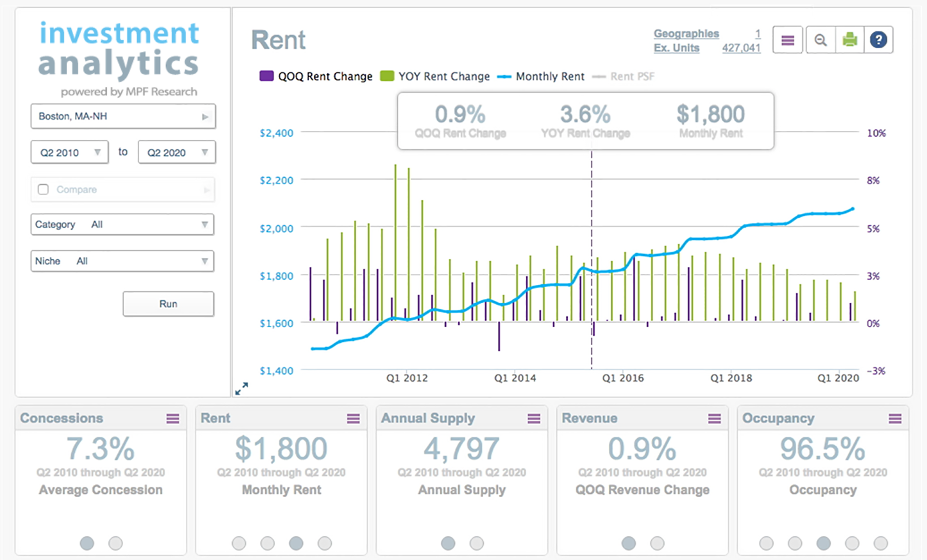
Task: Click the Geographies link
Action: pyautogui.click(x=686, y=34)
